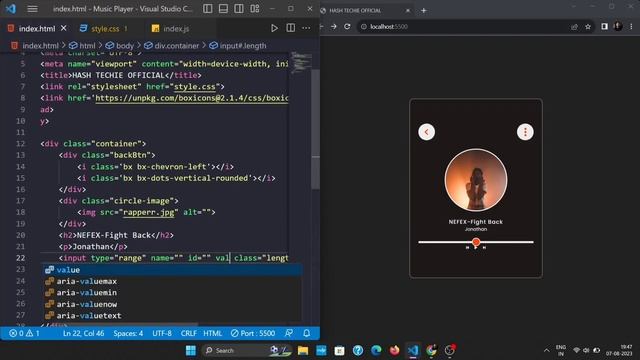Split the editor to the right
Screen dimensions: 640x360
291,28
